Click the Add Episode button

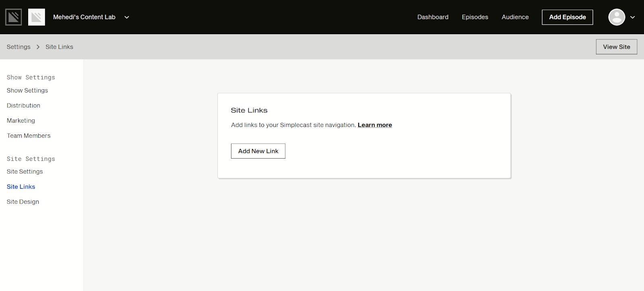pyautogui.click(x=568, y=17)
